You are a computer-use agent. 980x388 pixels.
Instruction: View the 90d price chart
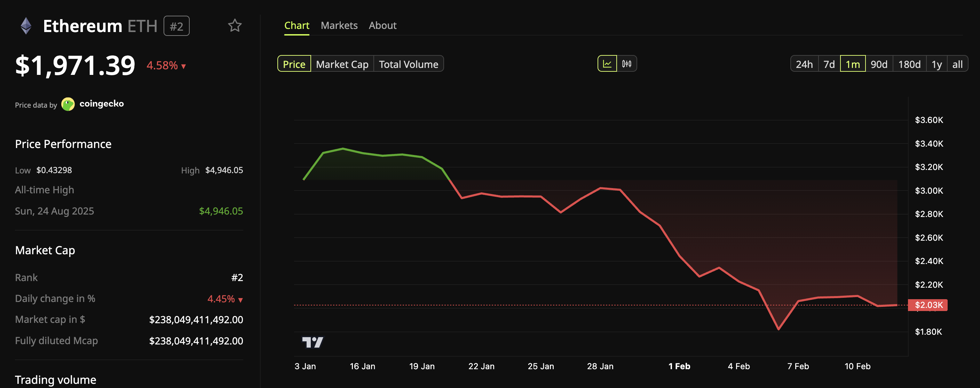[879, 64]
